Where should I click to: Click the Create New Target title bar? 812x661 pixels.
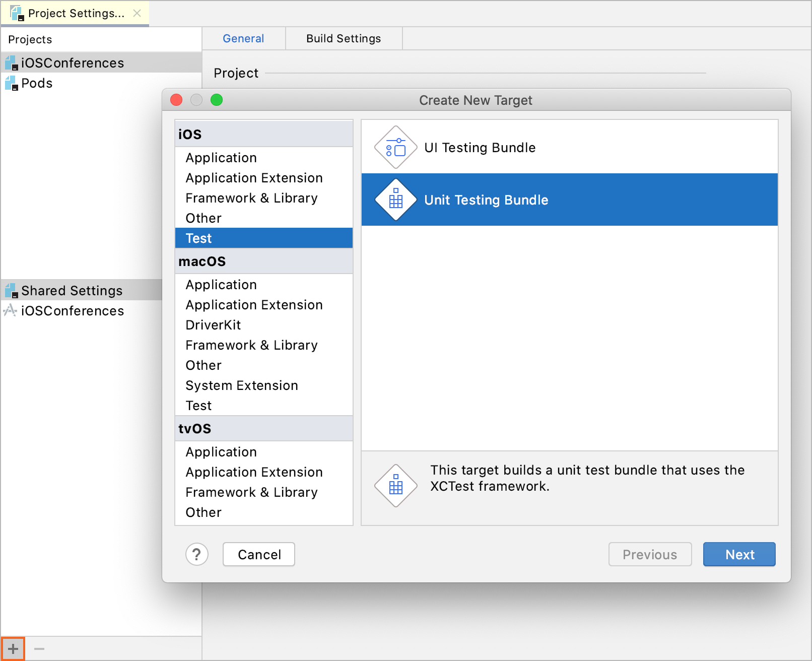(476, 100)
